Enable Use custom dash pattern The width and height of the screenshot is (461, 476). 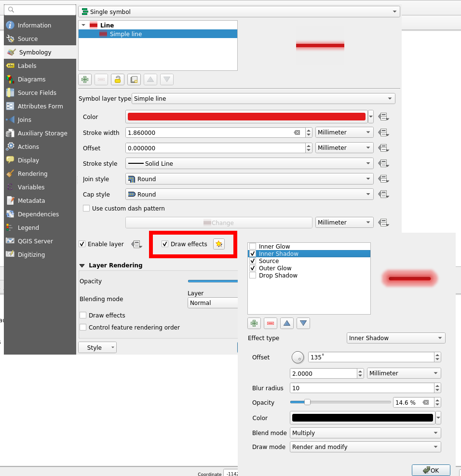click(86, 208)
